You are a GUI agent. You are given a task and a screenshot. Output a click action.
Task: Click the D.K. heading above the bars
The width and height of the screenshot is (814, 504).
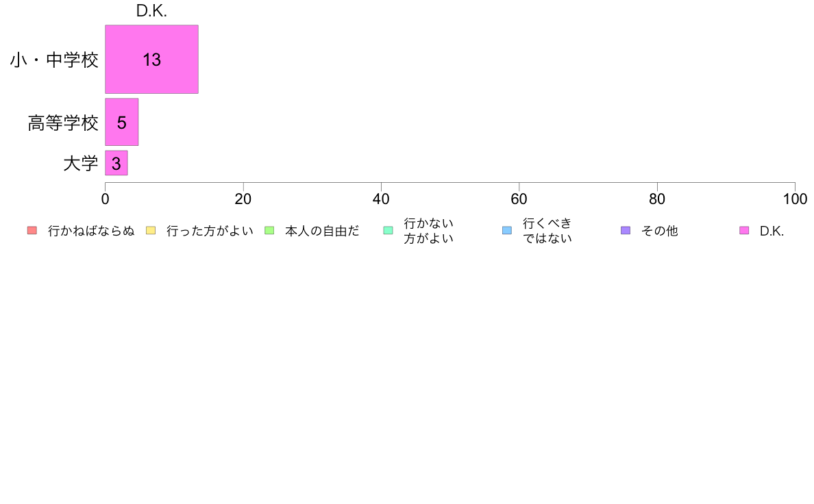[x=151, y=11]
